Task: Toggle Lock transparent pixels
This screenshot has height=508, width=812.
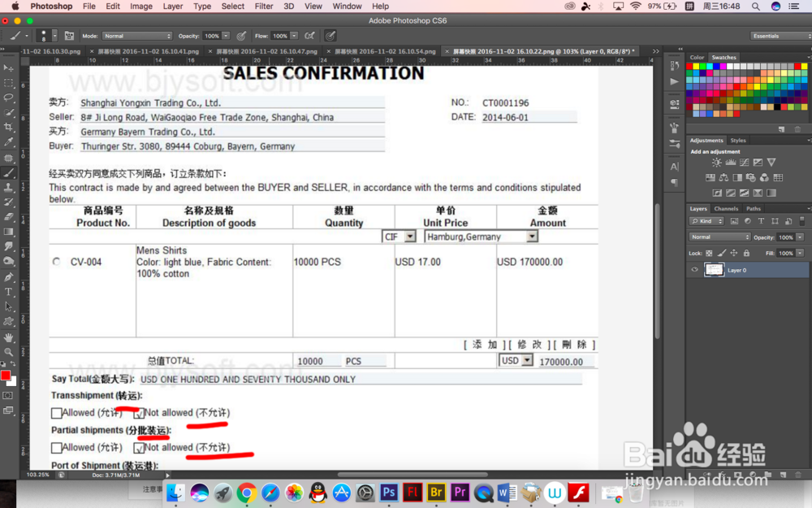Action: [709, 253]
